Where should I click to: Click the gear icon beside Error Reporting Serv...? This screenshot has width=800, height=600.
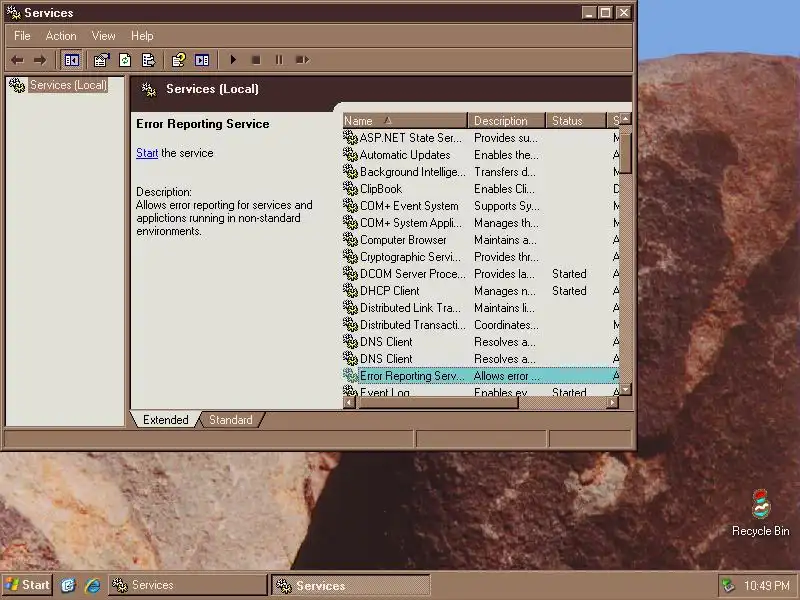[x=350, y=376]
